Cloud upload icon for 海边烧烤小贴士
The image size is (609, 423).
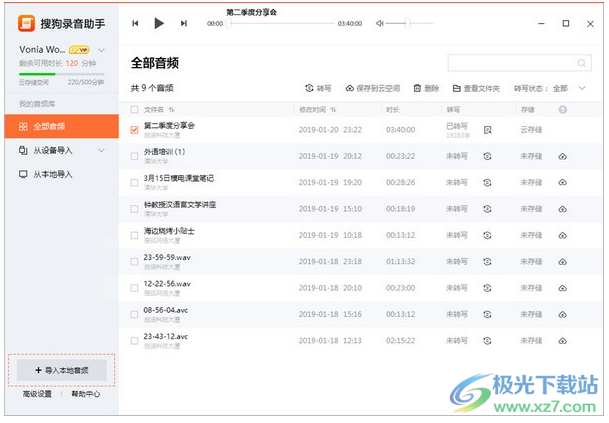click(563, 235)
